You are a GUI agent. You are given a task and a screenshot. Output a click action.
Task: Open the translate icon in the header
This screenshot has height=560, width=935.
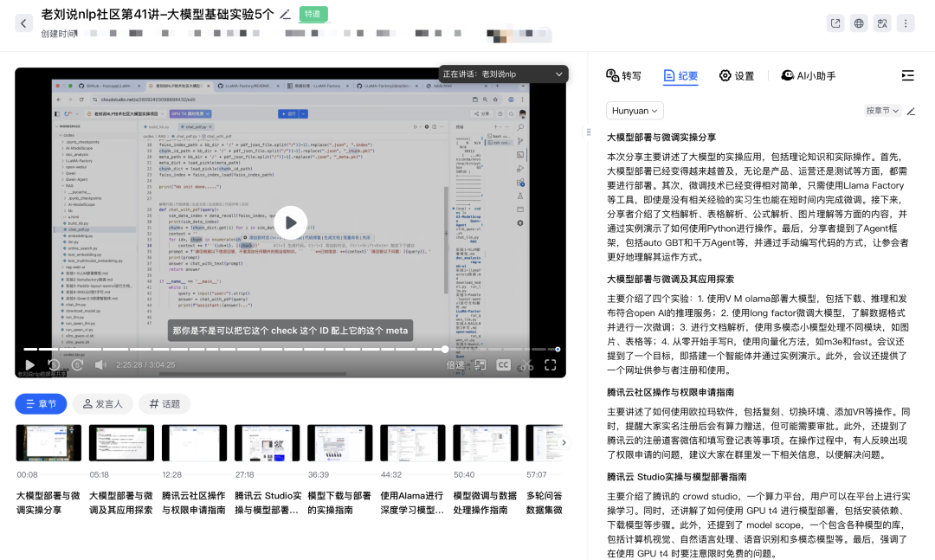882,23
